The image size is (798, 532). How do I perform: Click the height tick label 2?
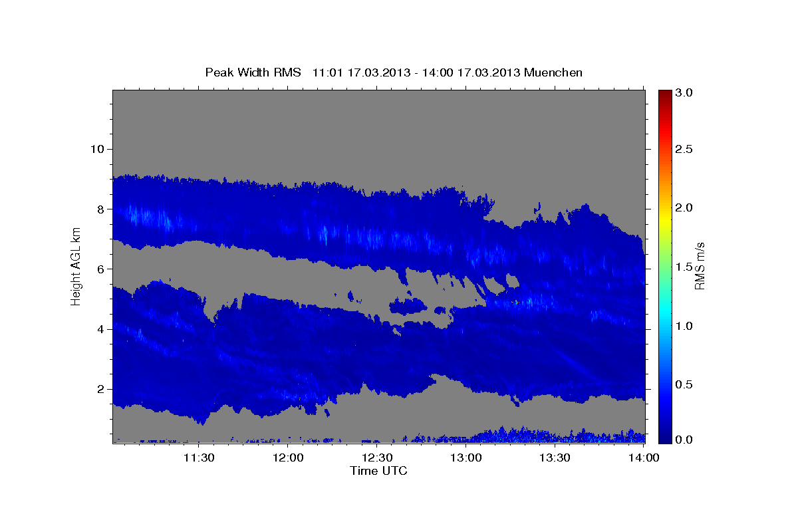[x=100, y=389]
